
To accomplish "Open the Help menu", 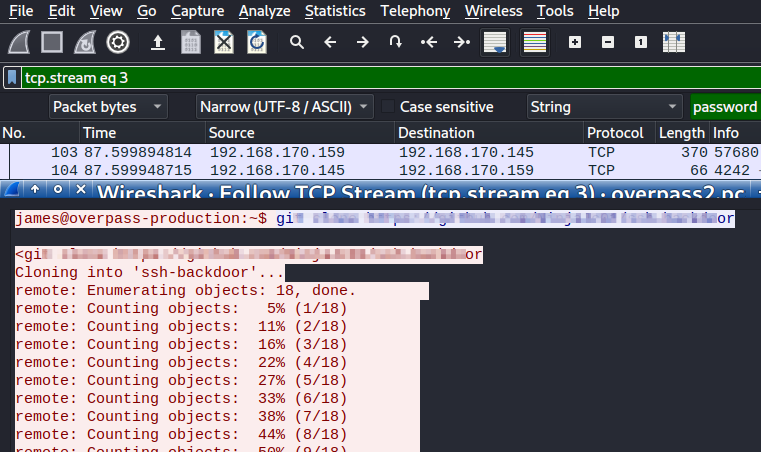I will (x=603, y=11).
